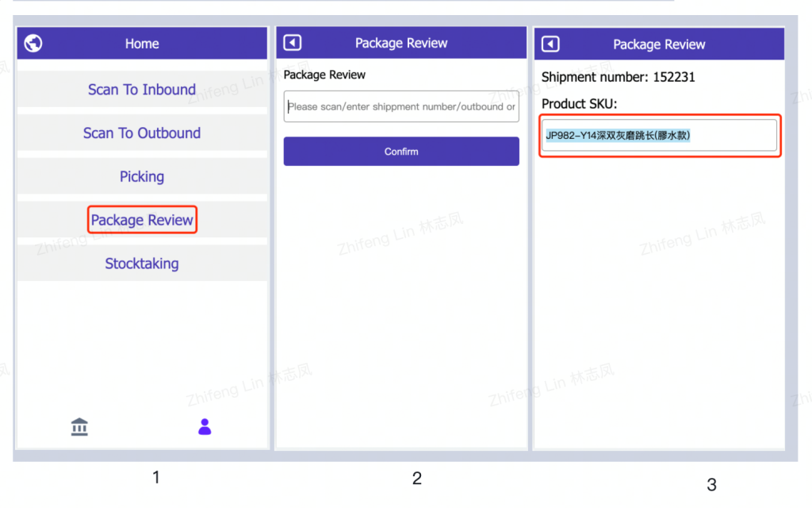Open Scan To Outbound
This screenshot has width=812, height=508.
(142, 133)
